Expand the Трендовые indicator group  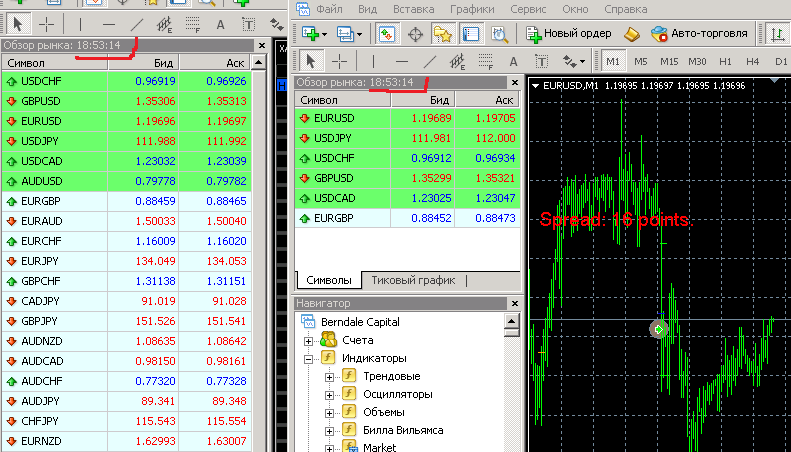pyautogui.click(x=329, y=377)
